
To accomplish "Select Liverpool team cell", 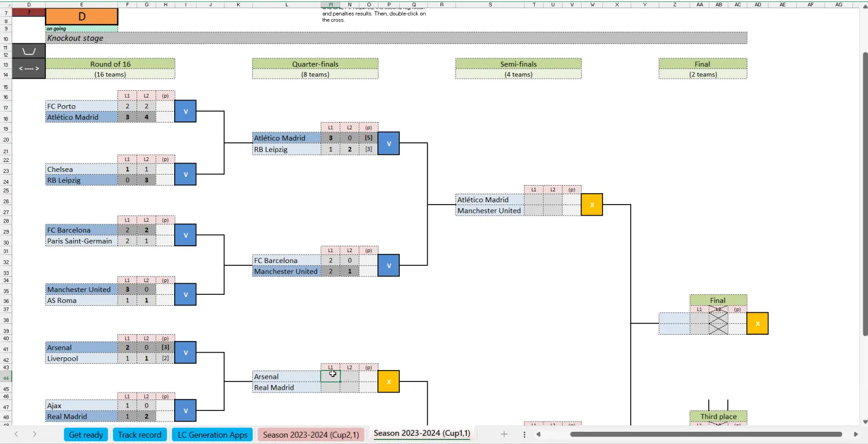I will [82, 358].
